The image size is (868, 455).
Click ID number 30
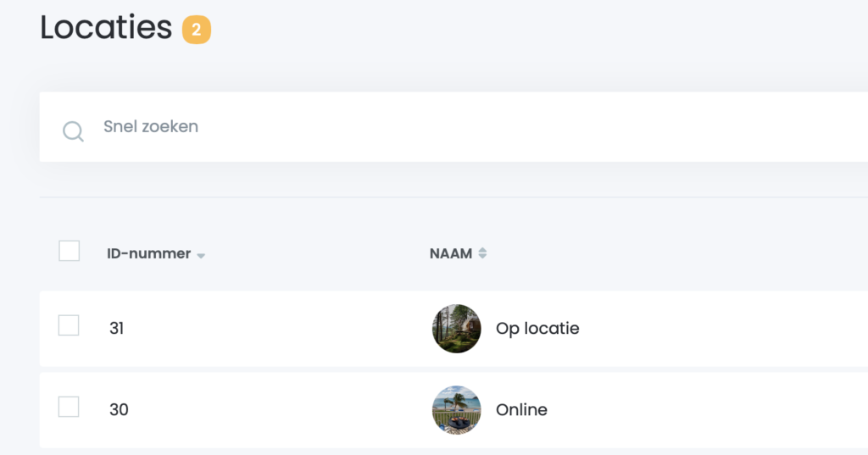[119, 410]
